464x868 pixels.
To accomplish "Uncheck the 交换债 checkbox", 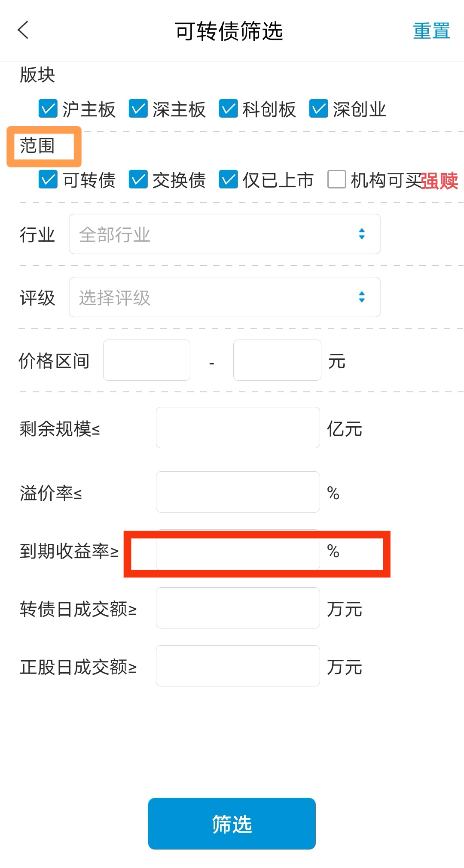I will point(138,179).
